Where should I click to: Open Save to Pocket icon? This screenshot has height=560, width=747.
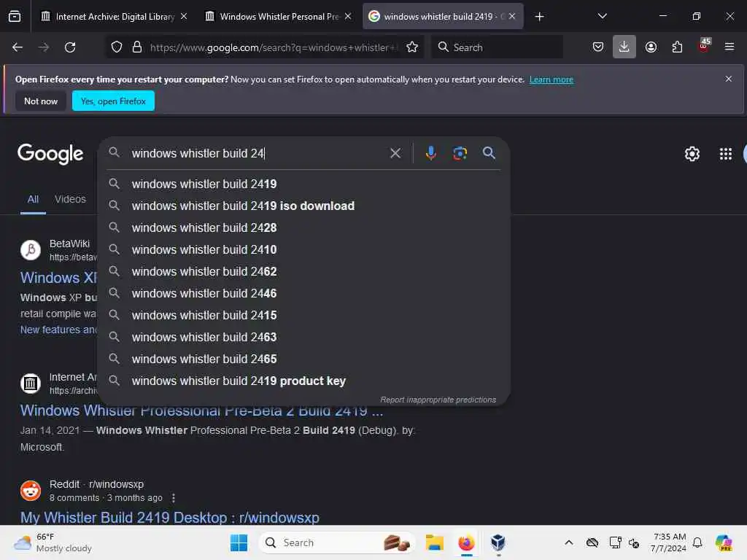click(x=598, y=47)
